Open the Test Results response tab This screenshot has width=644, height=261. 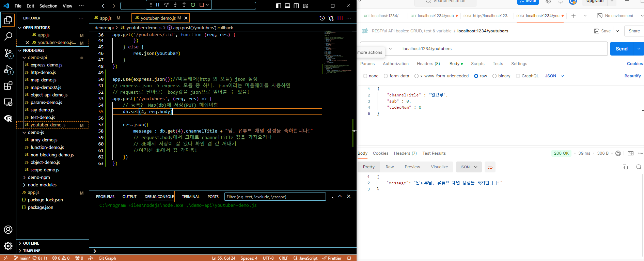point(434,153)
